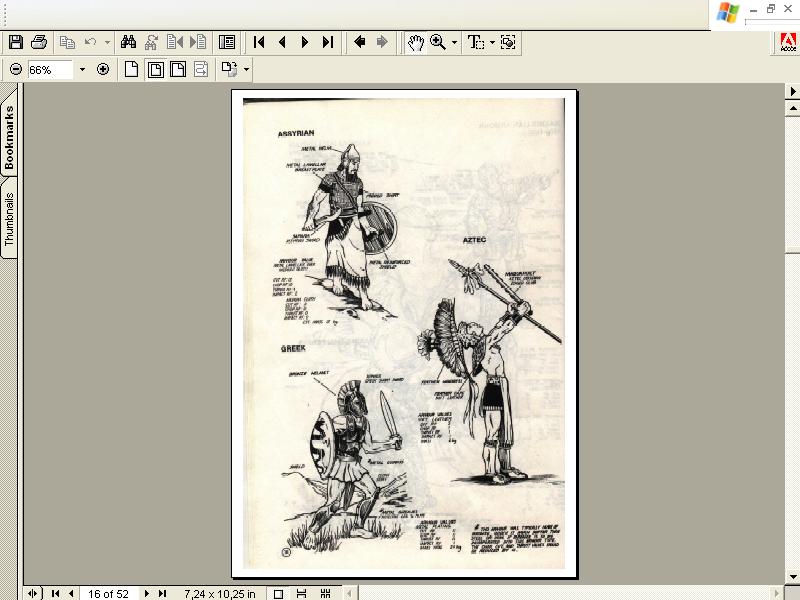Image resolution: width=800 pixels, height=600 pixels.
Task: Select the Zoom In magnifier tool
Action: coord(438,42)
